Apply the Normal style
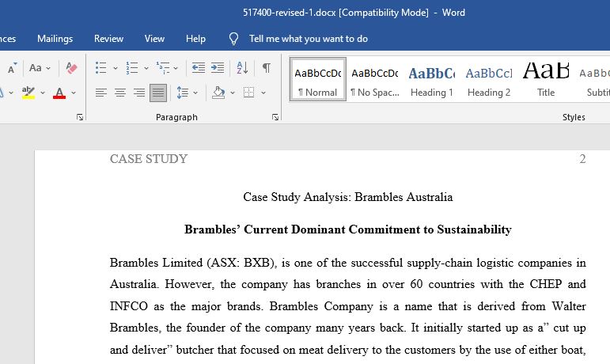The image size is (610, 364). click(318, 80)
